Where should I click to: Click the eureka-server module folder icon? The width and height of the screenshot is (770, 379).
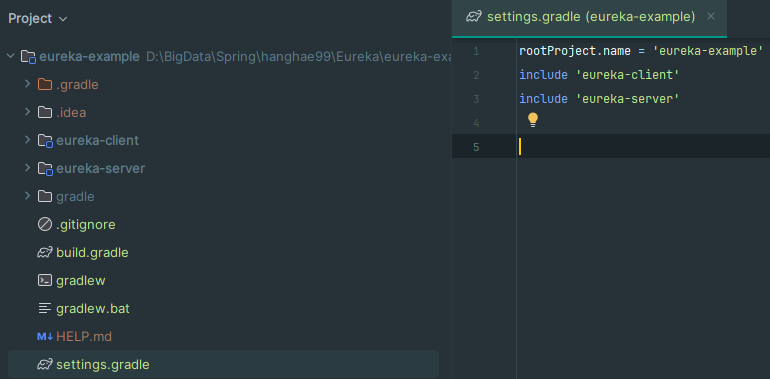[x=45, y=169]
